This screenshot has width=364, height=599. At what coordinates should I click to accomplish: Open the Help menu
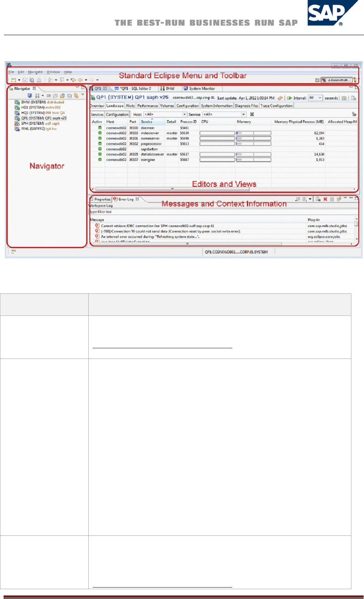pyautogui.click(x=68, y=72)
